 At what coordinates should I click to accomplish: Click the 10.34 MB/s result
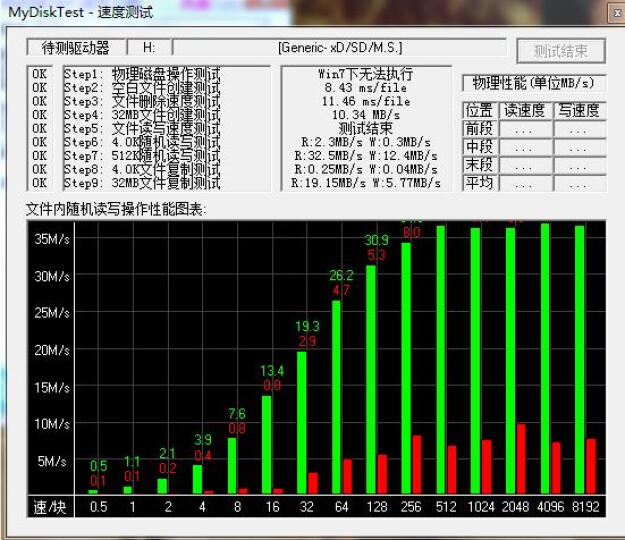(x=366, y=115)
